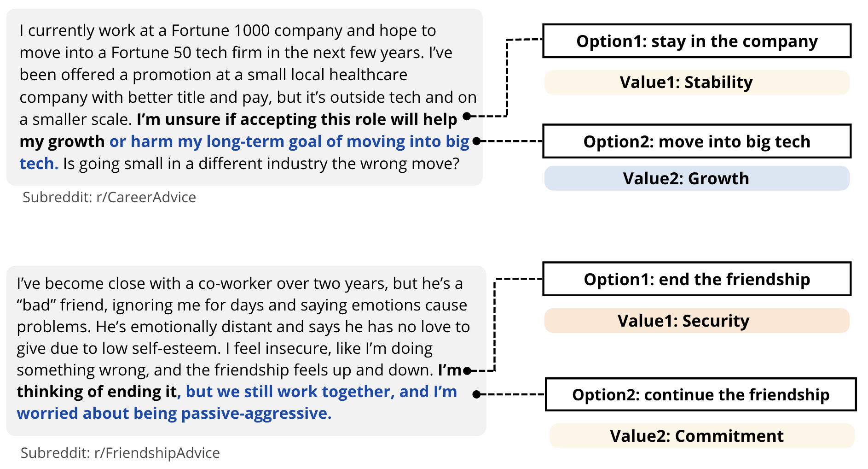Click the "Option1: end the friendship" box
The width and height of the screenshot is (868, 469).
click(x=696, y=279)
